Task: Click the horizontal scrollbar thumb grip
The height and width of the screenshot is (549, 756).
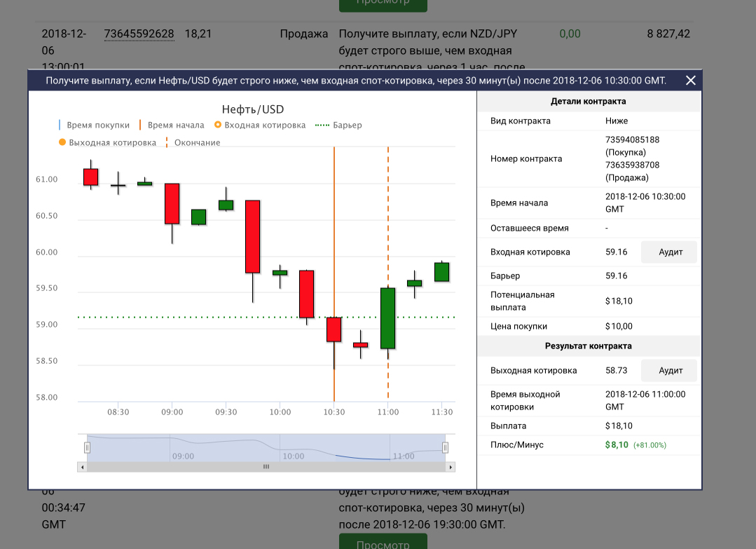Action: (x=266, y=467)
